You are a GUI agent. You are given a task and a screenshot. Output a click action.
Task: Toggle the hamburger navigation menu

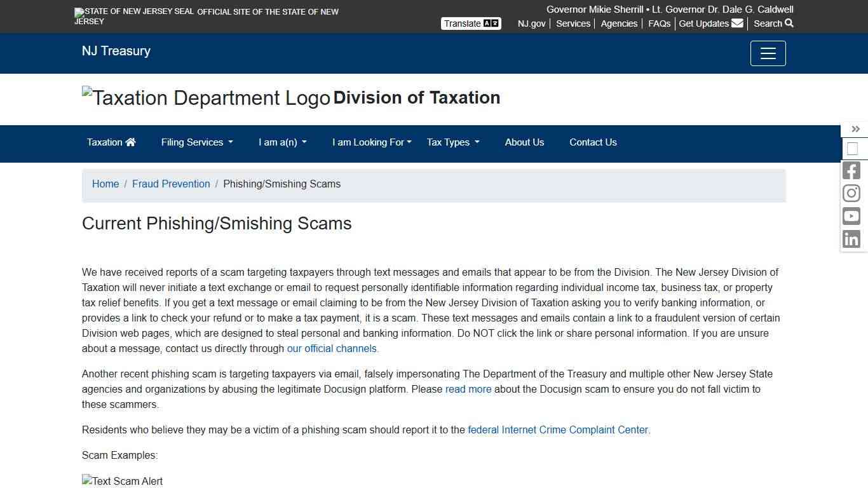tap(768, 53)
